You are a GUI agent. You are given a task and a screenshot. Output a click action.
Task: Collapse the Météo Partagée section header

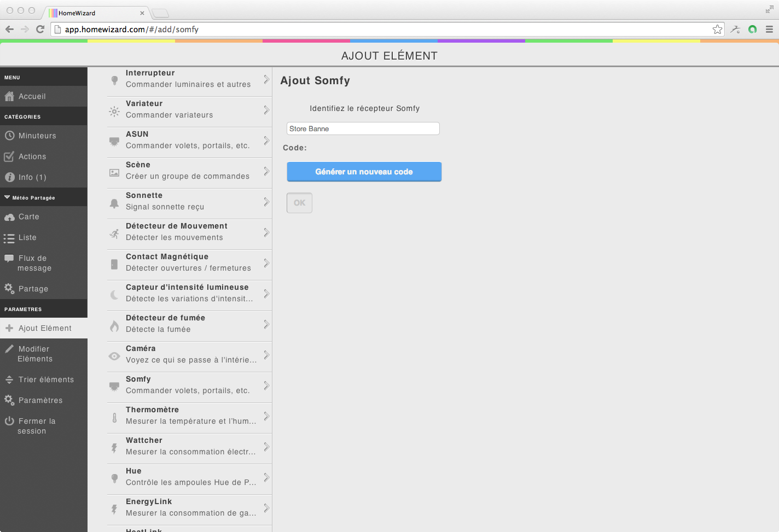pos(44,197)
